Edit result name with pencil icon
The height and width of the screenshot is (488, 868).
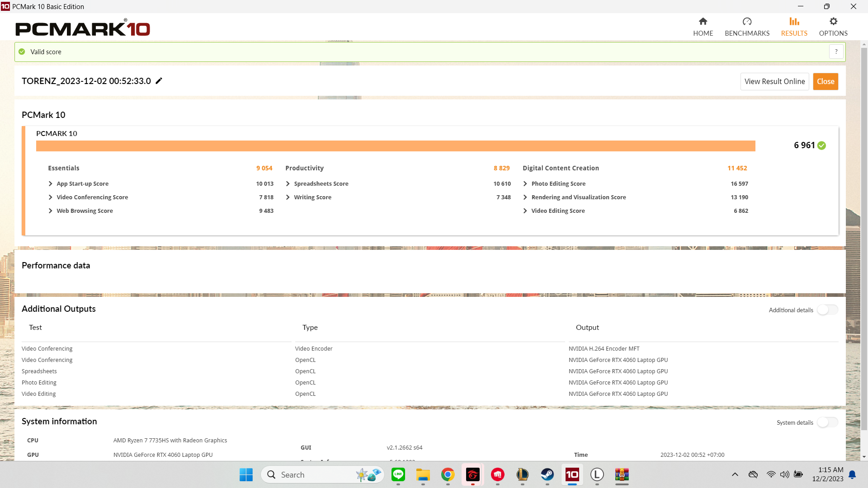click(x=159, y=81)
